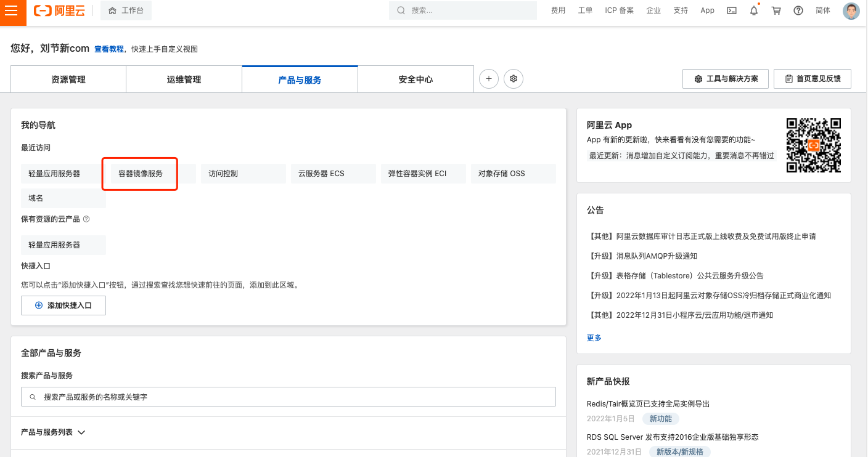Click the 新功能 tag
The height and width of the screenshot is (457, 868).
click(661, 419)
